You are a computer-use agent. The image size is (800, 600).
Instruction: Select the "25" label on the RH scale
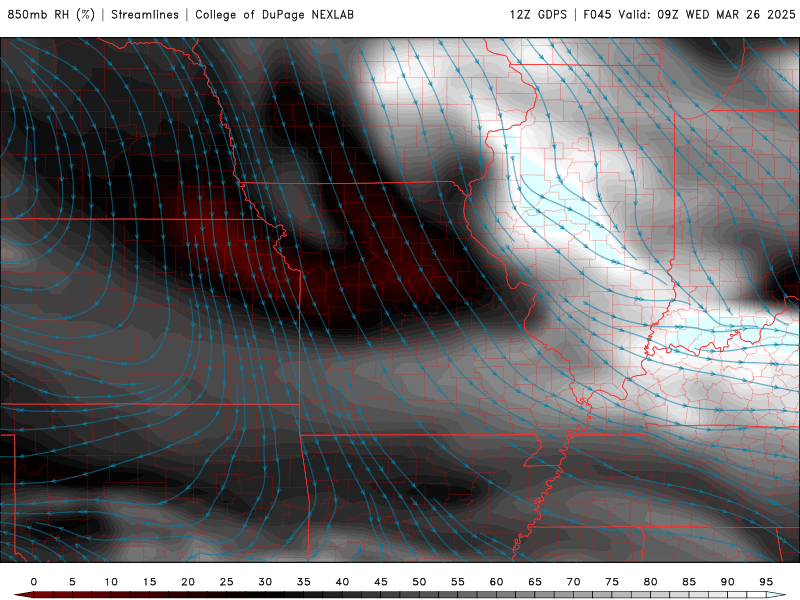[x=227, y=582]
